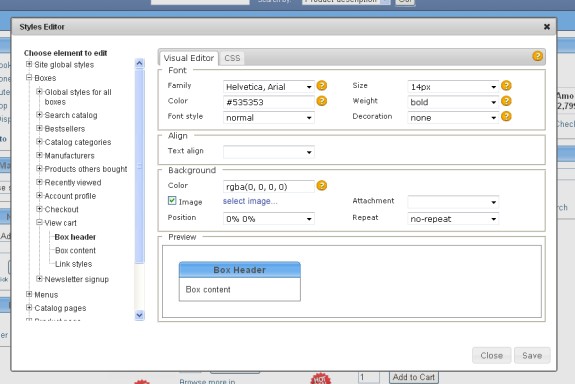Open the Text align dropdown
The height and width of the screenshot is (384, 575).
(268, 152)
